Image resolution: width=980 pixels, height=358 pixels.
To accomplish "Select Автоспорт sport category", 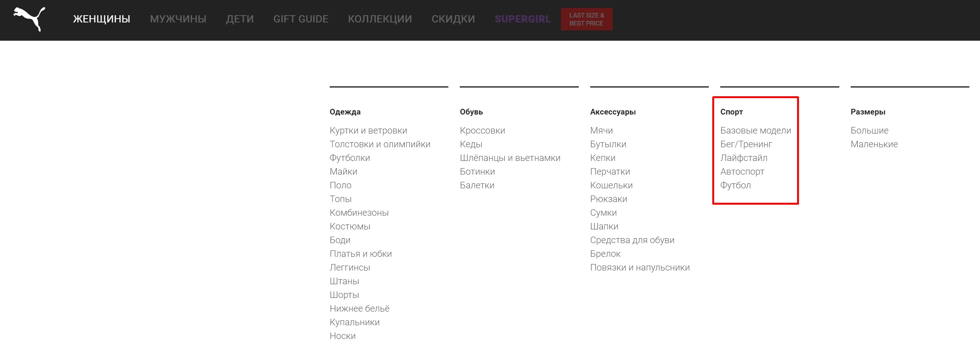I will [x=742, y=172].
